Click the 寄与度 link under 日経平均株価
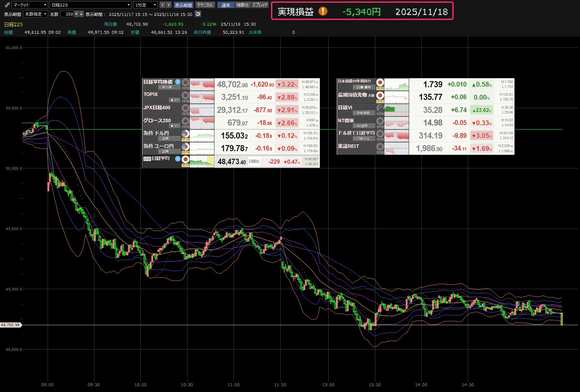The height and width of the screenshot is (392, 580). coord(167,87)
